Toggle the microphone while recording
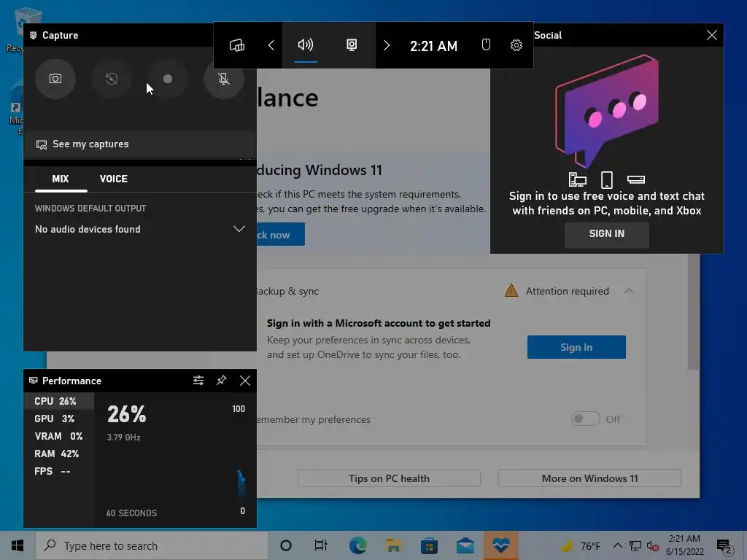This screenshot has width=747, height=560. (x=223, y=79)
